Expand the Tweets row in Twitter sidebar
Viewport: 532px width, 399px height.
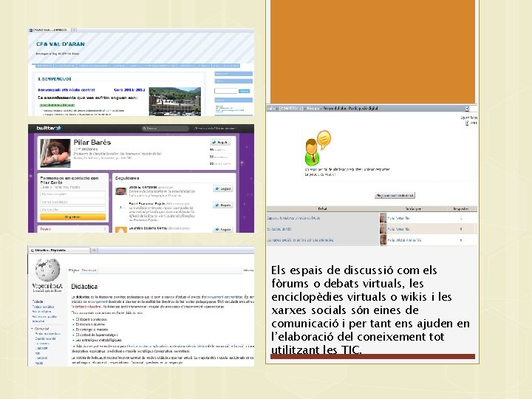(72, 229)
